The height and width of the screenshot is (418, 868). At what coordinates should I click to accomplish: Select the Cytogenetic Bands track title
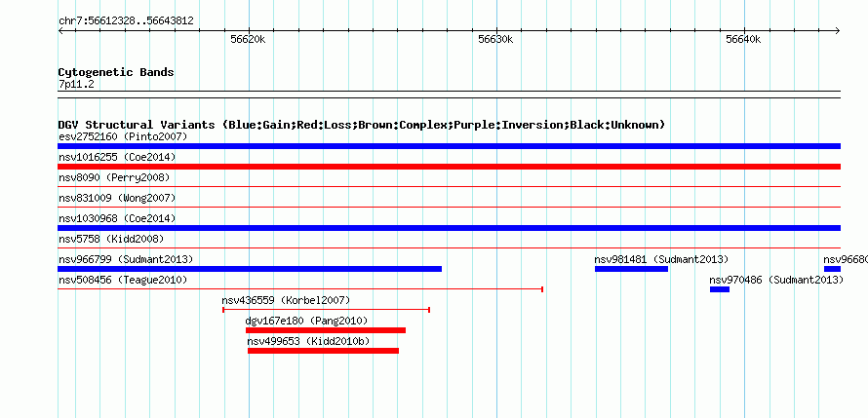point(116,72)
